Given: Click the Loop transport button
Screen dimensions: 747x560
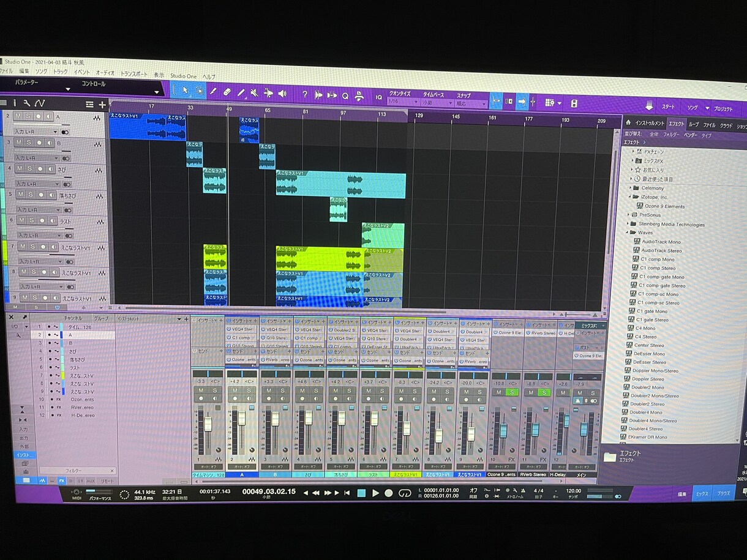Looking at the screenshot, I should pos(404,493).
